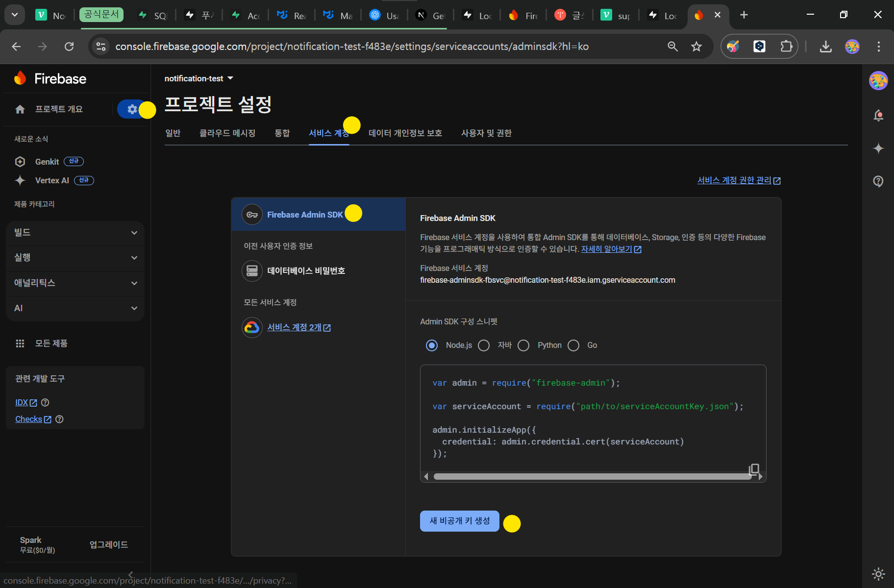Click the IDX help question icon
Viewport: 894px width, 588px height.
[45, 403]
